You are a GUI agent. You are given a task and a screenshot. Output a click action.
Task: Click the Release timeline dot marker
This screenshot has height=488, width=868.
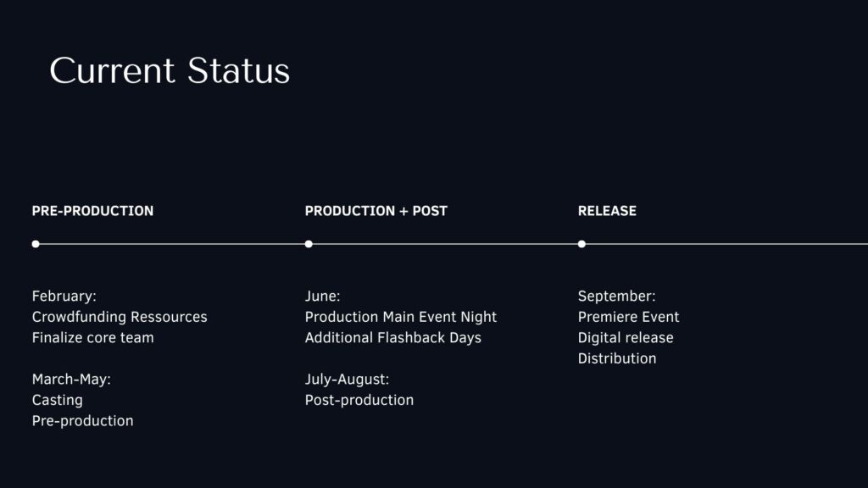click(x=581, y=244)
